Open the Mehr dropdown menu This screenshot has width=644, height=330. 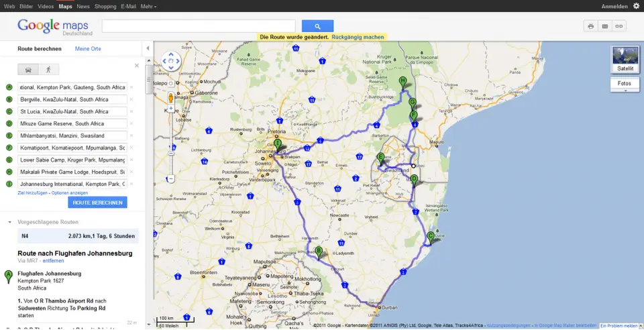(148, 6)
